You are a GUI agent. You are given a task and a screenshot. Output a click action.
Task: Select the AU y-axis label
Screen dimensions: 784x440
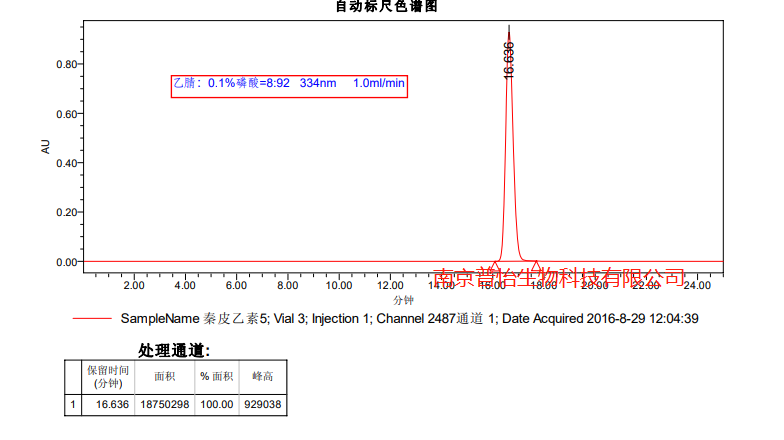[x=45, y=146]
